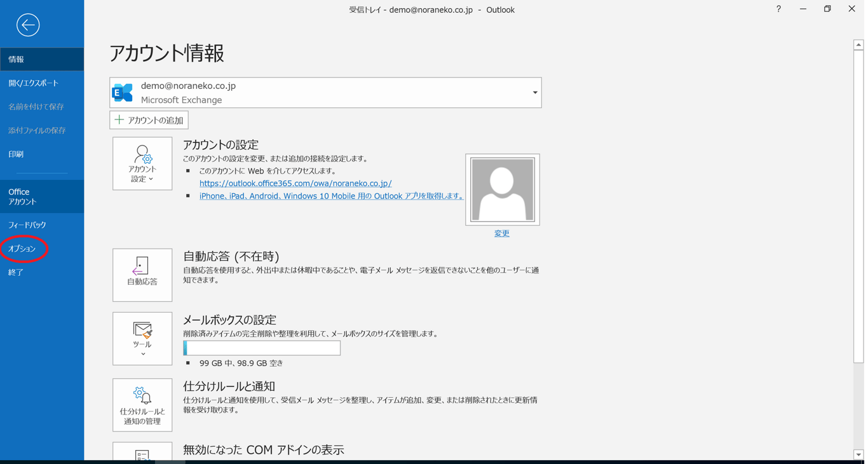Image resolution: width=868 pixels, height=464 pixels.
Task: Open the ツール mailbox cleanup button
Action: pyautogui.click(x=142, y=338)
